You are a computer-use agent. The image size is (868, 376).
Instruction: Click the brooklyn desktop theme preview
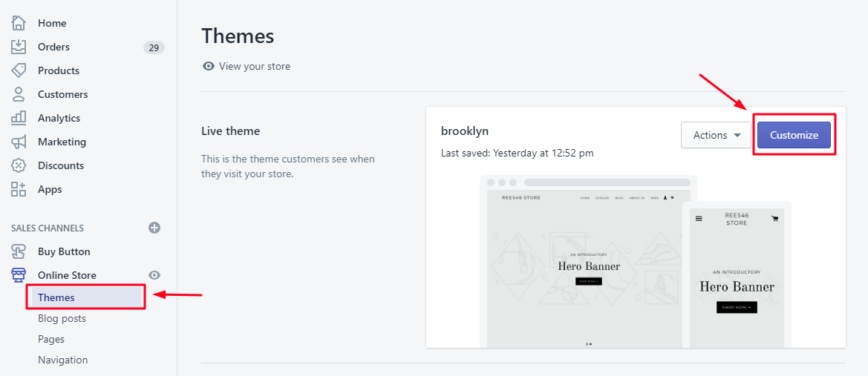point(584,267)
